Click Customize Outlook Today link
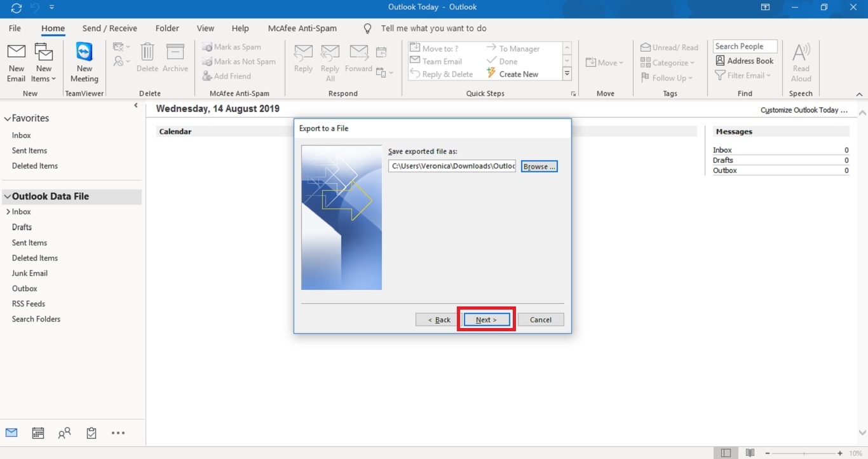Screen dimensions: 868x459 pyautogui.click(x=804, y=110)
